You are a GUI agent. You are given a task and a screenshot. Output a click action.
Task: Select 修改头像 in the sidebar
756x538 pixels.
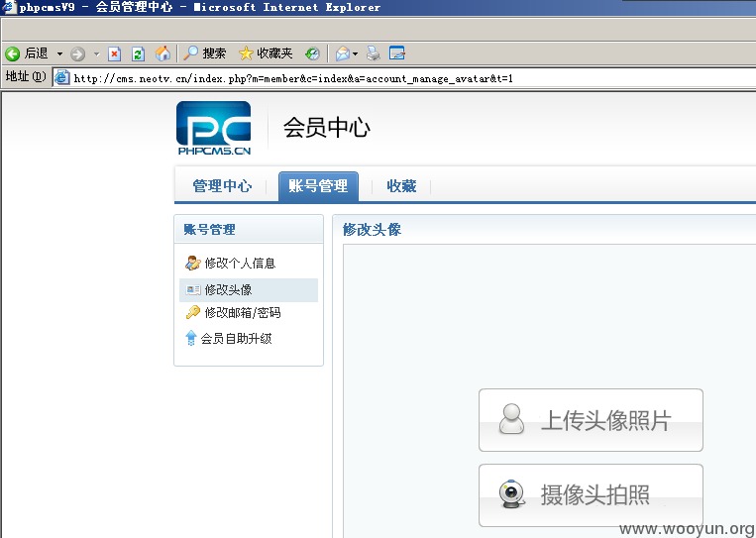click(x=249, y=289)
